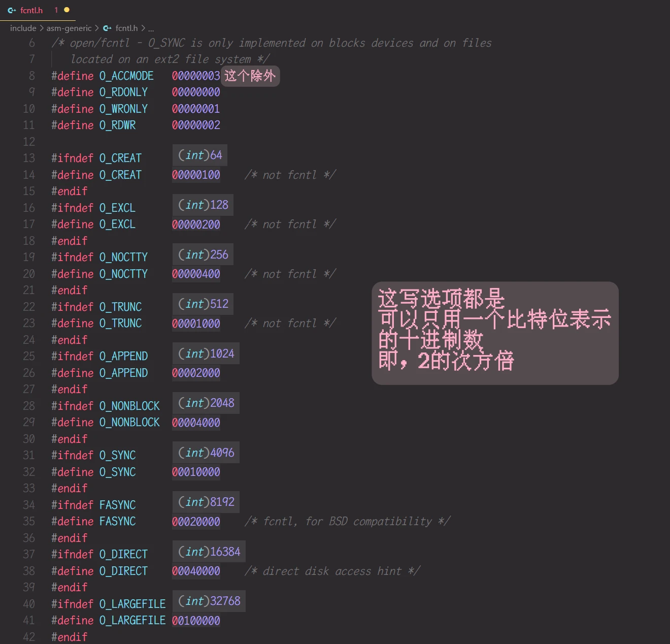Viewport: 670px width, 644px height.
Task: Click the C++ icon beside fcntl.h in the breadcrumb
Action: [106, 28]
